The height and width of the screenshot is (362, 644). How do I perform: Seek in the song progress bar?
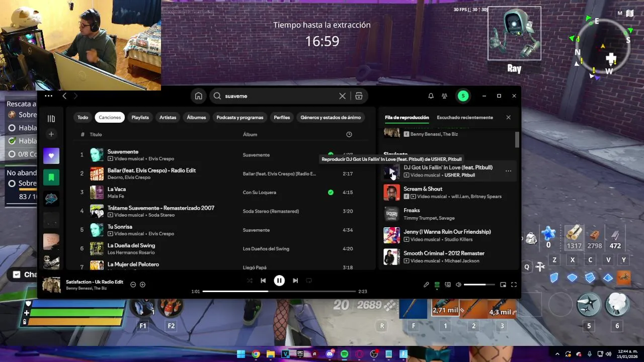tap(279, 291)
